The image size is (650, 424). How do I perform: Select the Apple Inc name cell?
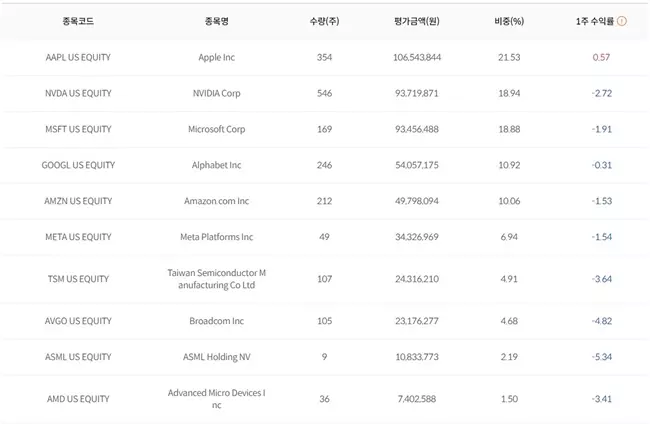[216, 57]
